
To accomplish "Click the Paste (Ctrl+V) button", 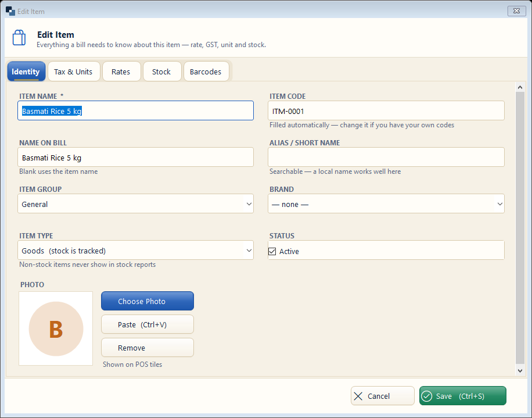I will point(148,324).
